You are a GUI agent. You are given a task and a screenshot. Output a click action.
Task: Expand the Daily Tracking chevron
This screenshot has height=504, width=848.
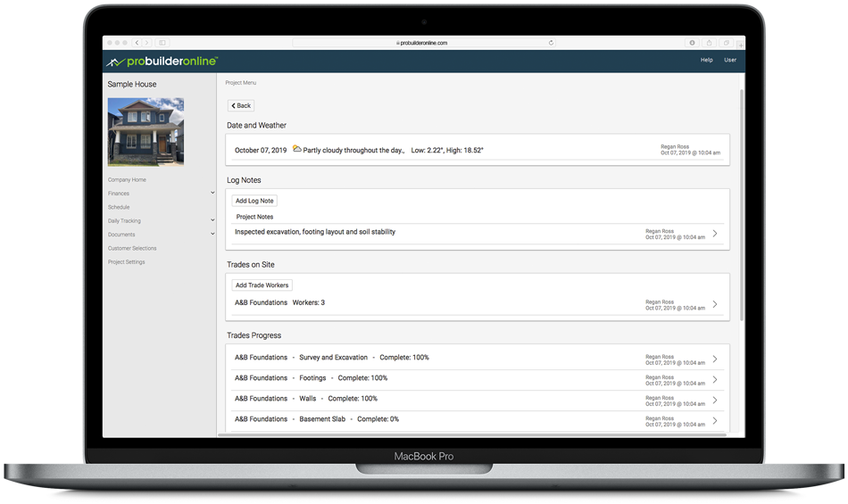pyautogui.click(x=212, y=219)
